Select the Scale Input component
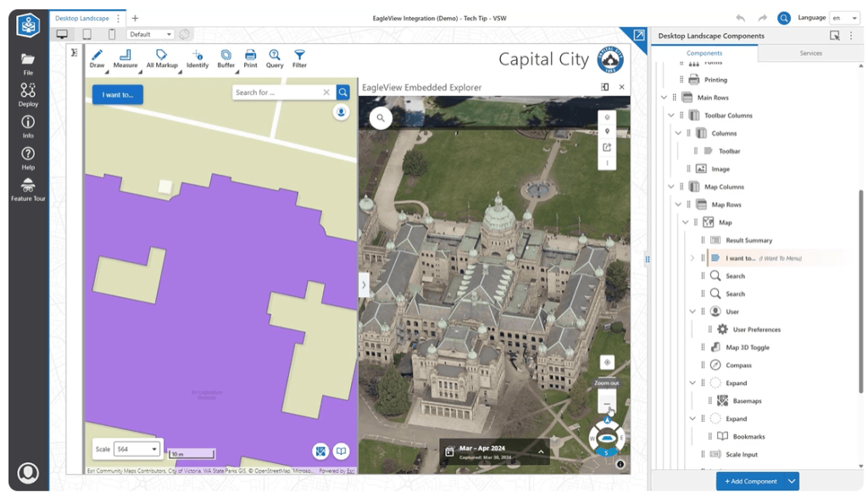Image resolution: width=868 pixels, height=498 pixels. point(741,454)
